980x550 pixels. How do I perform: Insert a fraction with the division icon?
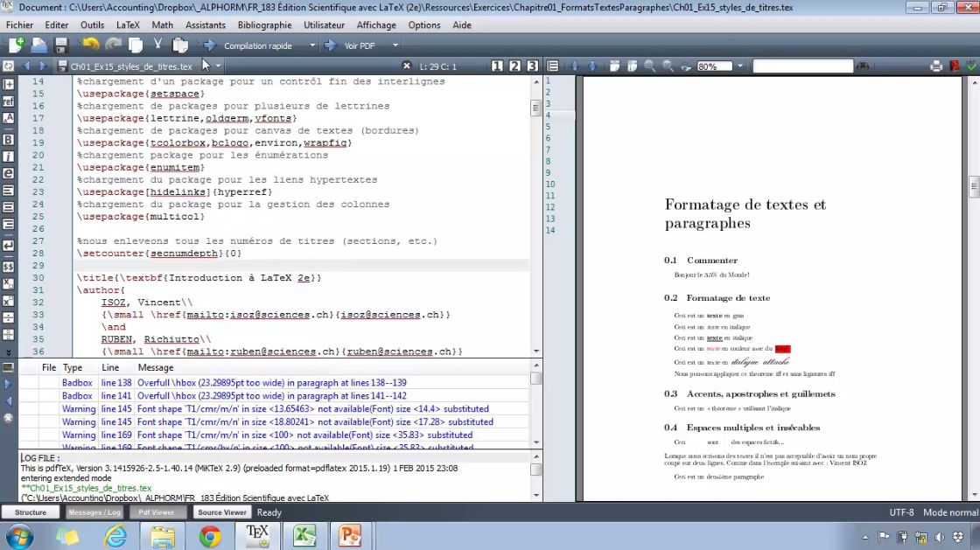click(x=8, y=317)
